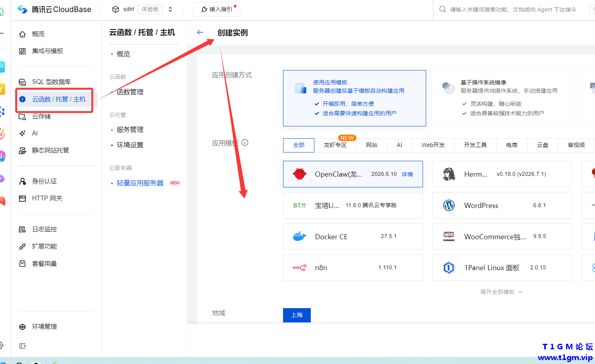Viewport: 595px width, 364px height.
Task: Click the AI sparkle icon in sidebar
Action: click(x=23, y=133)
